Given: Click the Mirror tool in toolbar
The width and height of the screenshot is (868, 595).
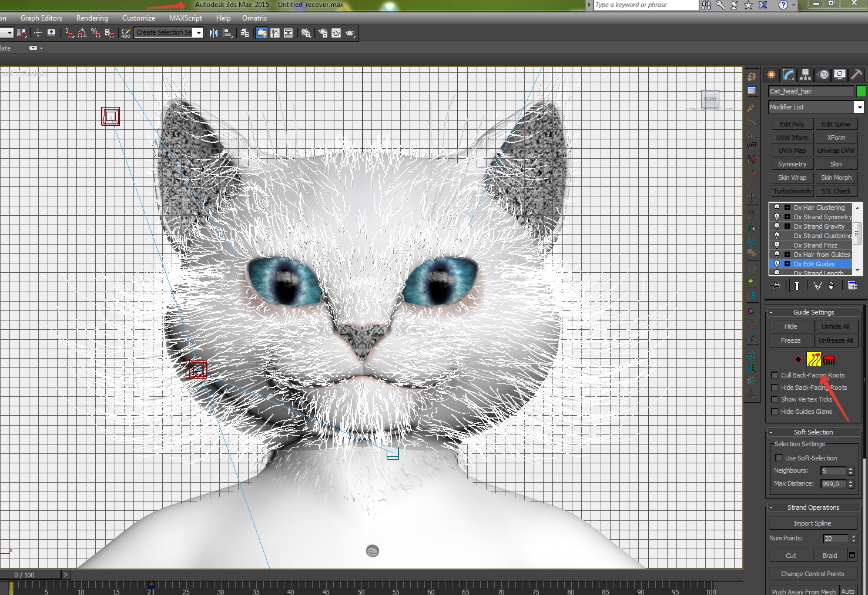Looking at the screenshot, I should (213, 33).
